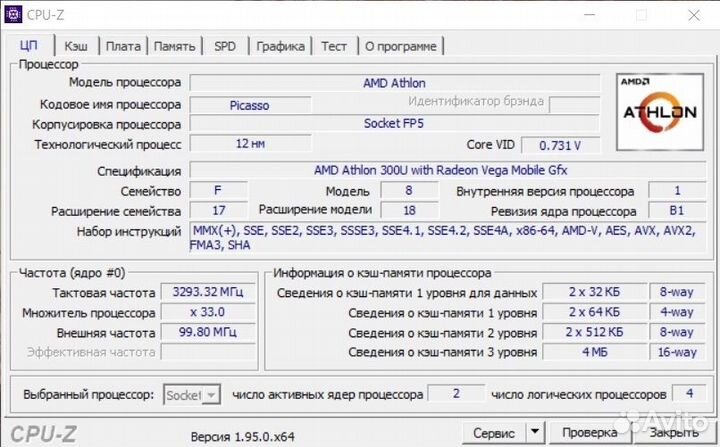The image size is (720, 447).
Task: Click the core revision value B1
Action: [x=677, y=210]
